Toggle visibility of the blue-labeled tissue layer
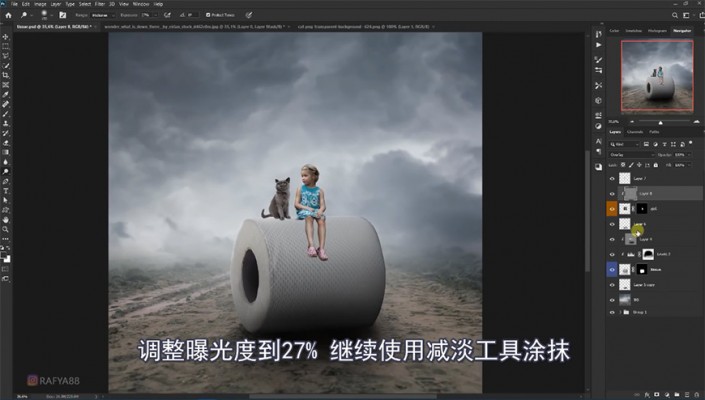 [612, 270]
